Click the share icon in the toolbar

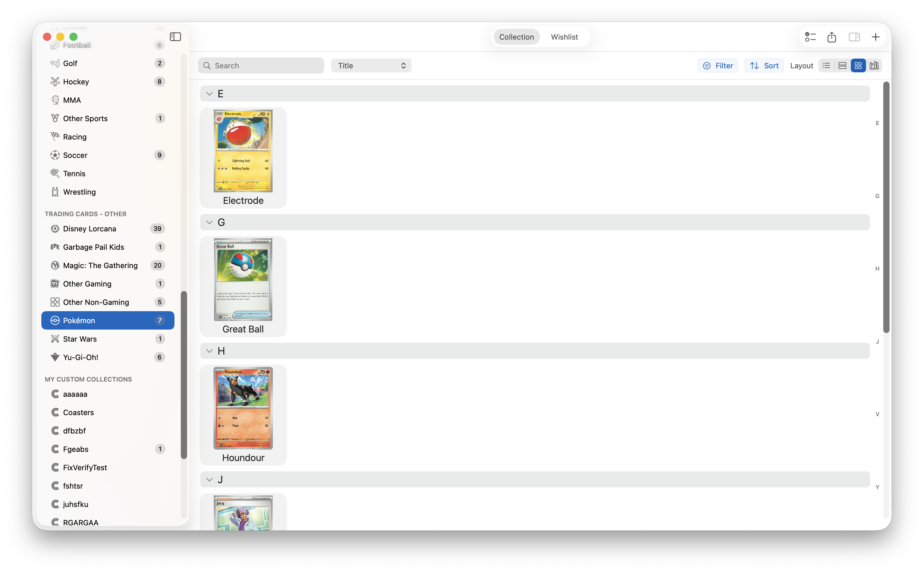tap(831, 37)
